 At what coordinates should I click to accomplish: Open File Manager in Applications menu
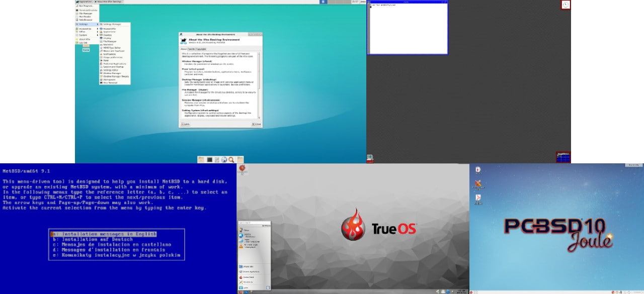[x=87, y=14]
